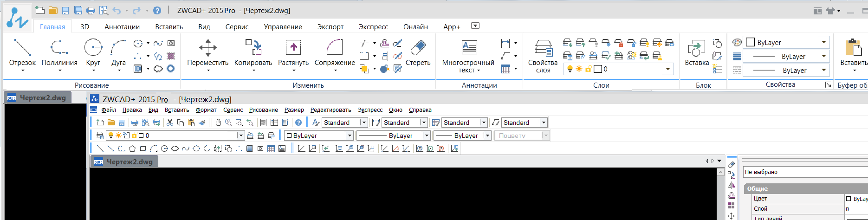Open ribbon lineweight ByLayer dropdown in middle row
The image size is (868, 220).
click(824, 56)
